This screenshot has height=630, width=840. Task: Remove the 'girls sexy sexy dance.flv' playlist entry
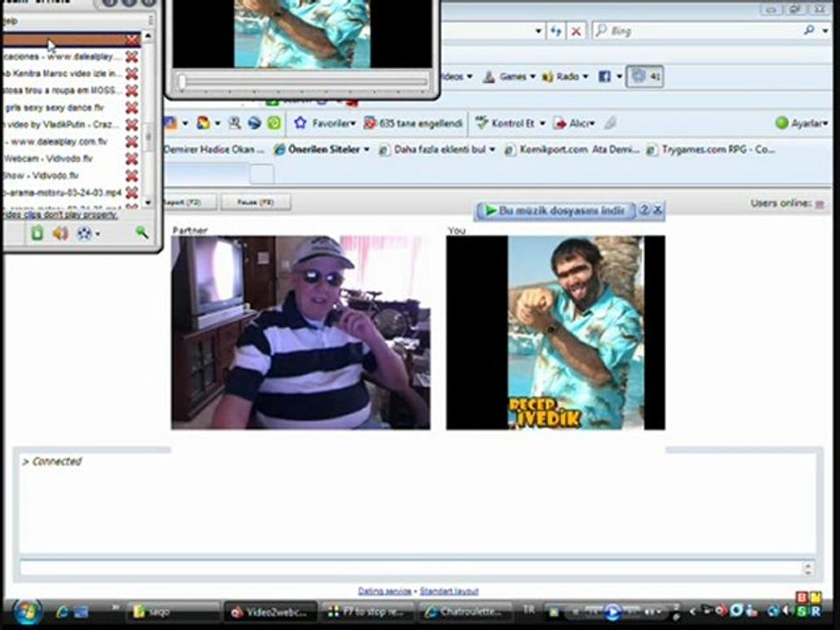coord(132,108)
